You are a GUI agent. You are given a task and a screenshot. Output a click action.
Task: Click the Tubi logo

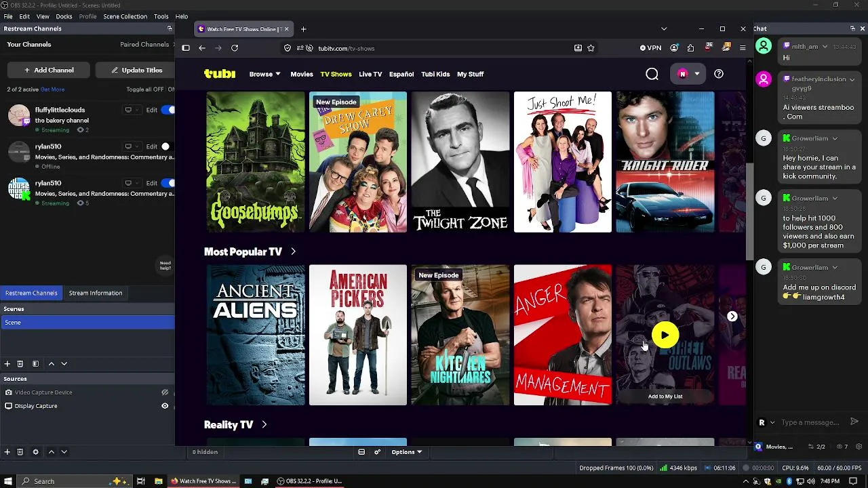tap(220, 74)
